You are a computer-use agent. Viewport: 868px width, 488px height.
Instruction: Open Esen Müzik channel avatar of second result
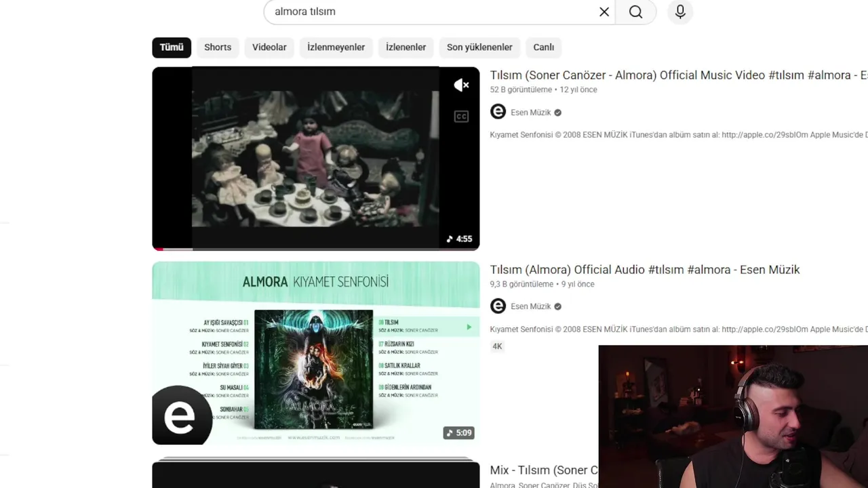pyautogui.click(x=498, y=306)
